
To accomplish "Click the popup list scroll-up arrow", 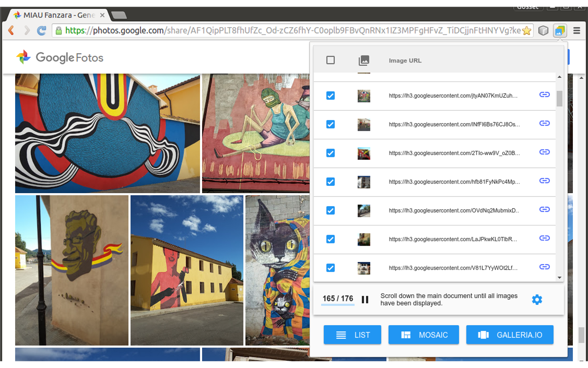I will [560, 77].
